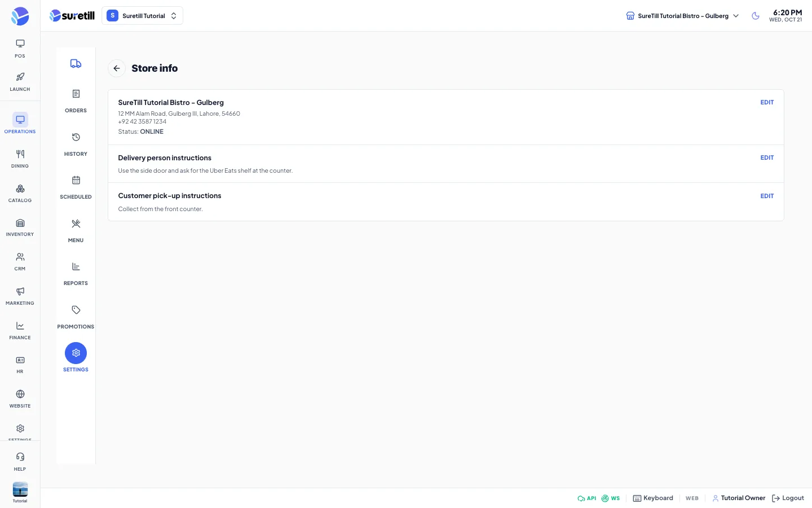Viewport: 812px width, 508px height.
Task: Click the Tutorial avatar thumbnail in the sidebar
Action: tap(20, 489)
